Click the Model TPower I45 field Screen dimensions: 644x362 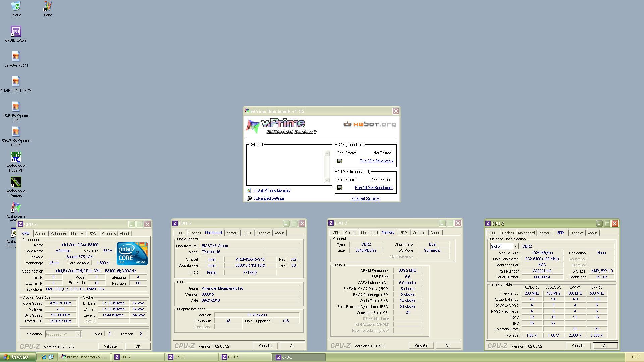[x=232, y=252]
